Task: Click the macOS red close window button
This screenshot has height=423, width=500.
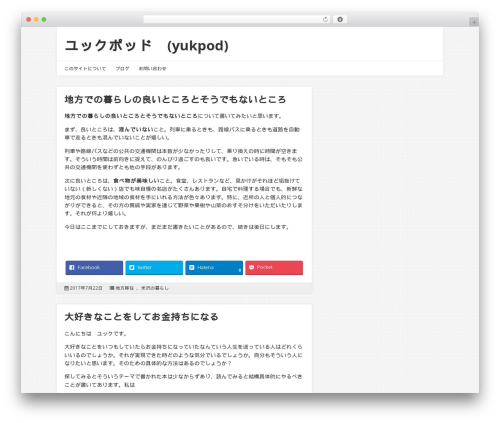Action: (29, 19)
